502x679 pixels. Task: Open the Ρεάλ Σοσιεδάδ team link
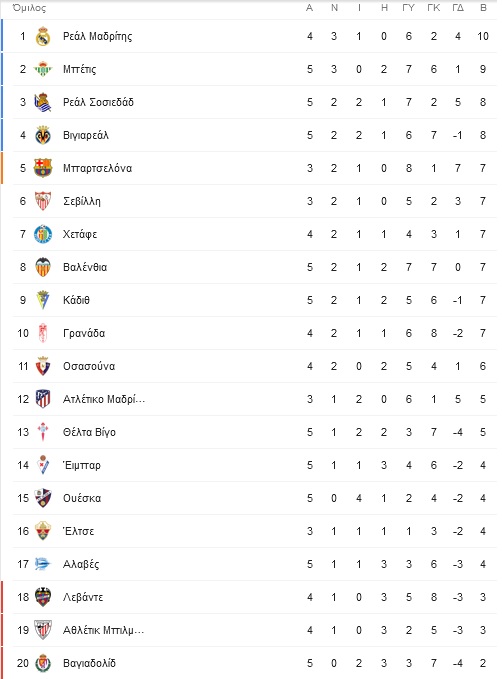(98, 102)
